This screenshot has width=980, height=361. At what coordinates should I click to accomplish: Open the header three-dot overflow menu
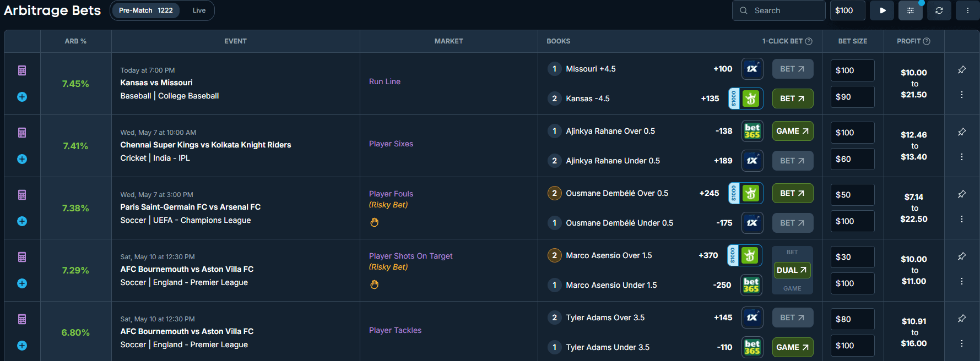click(967, 10)
